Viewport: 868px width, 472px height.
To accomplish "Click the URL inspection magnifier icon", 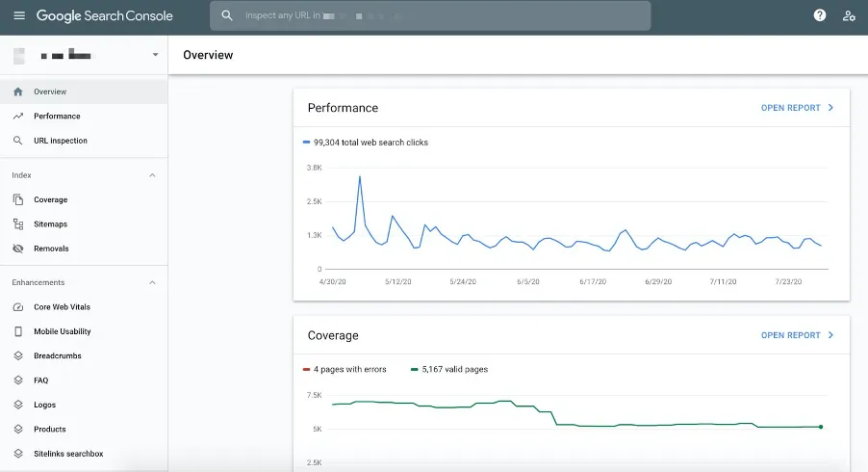I will 17,141.
